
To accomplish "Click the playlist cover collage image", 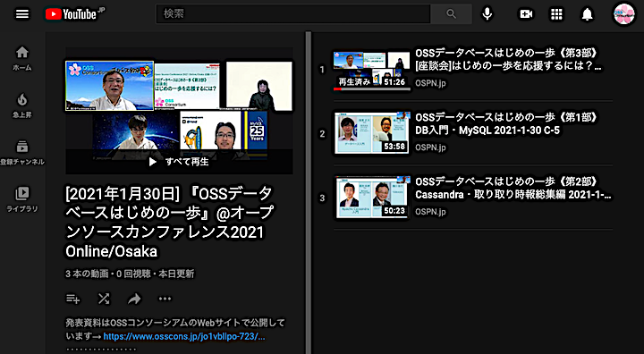I will (x=179, y=110).
